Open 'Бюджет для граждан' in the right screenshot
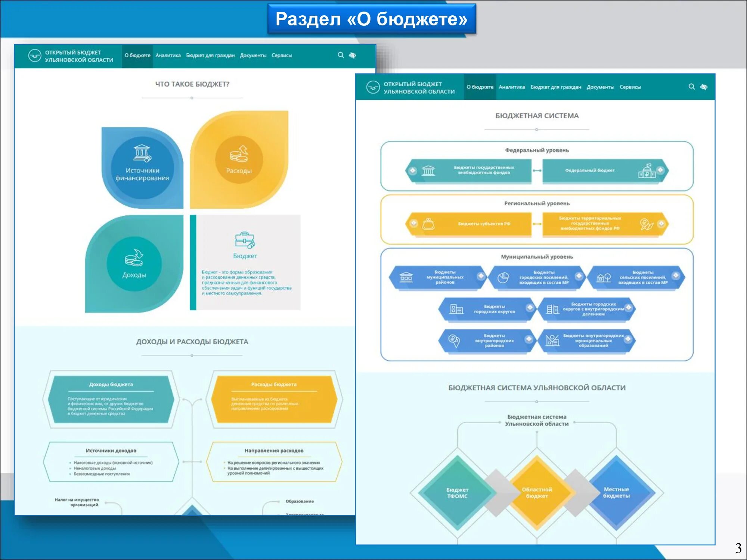Viewport: 747px width, 560px height. click(x=556, y=87)
